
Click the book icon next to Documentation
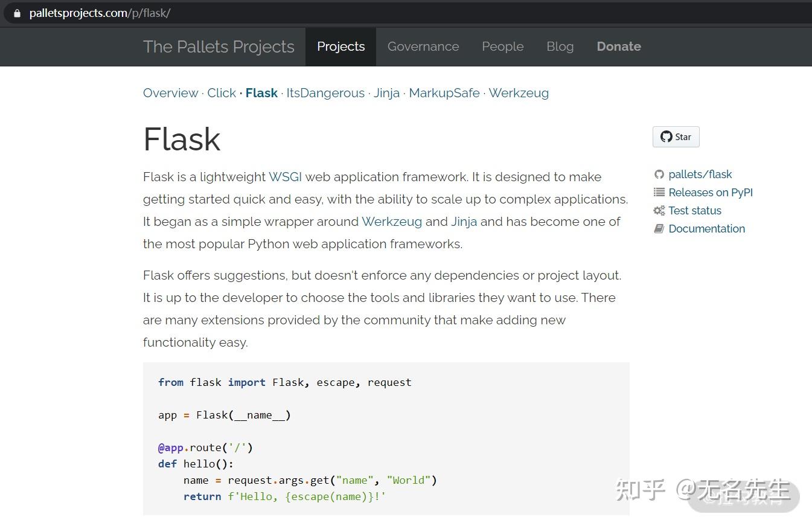(x=659, y=228)
